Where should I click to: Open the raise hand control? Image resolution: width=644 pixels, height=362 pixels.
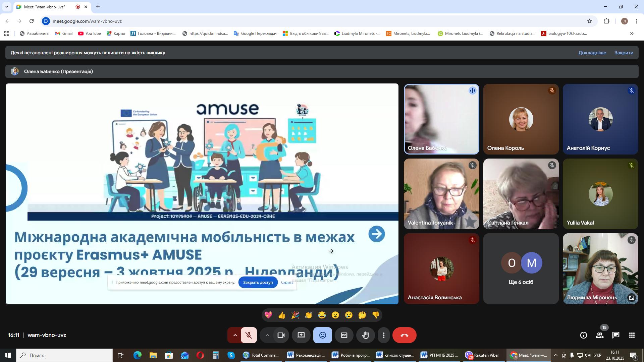[365, 335]
